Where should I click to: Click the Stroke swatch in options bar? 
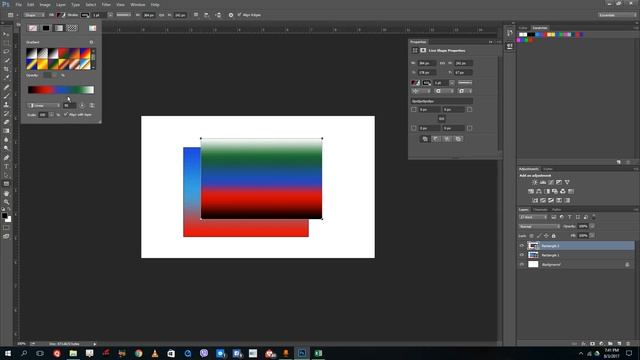pos(85,15)
